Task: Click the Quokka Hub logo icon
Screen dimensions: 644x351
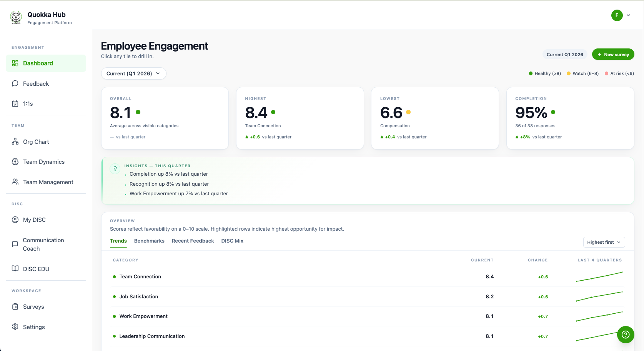Action: click(16, 18)
